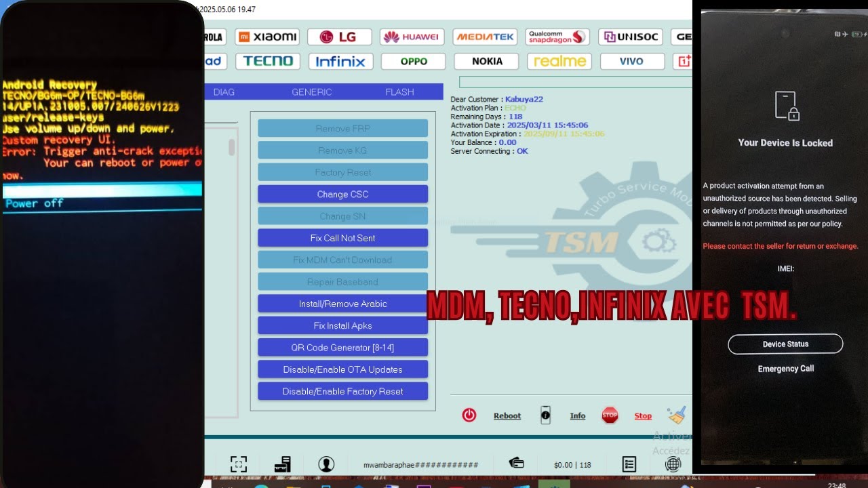This screenshot has width=868, height=488.
Task: Click the scrollbar thumb in left panel
Action: (232, 147)
